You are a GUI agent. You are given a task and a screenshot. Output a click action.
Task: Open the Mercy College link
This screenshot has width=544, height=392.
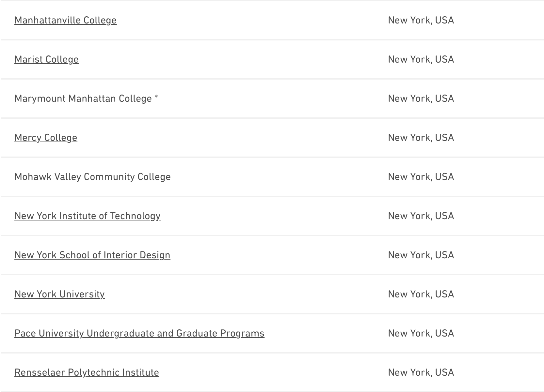46,138
